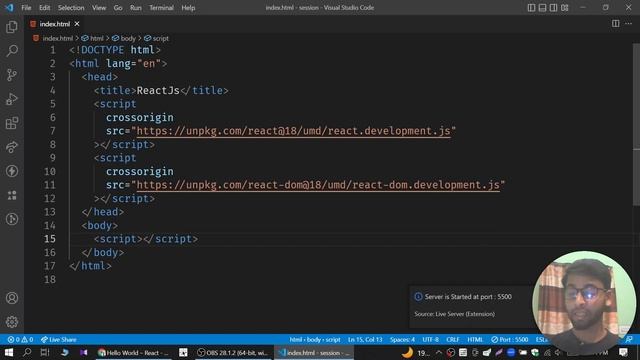Click the html breadcrumb segment
Viewport: 640px width, 360px height.
[96, 38]
